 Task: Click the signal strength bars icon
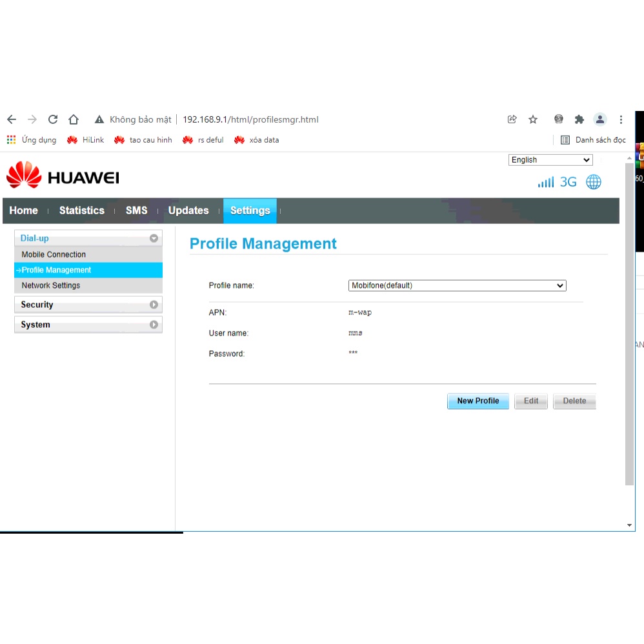[546, 183]
